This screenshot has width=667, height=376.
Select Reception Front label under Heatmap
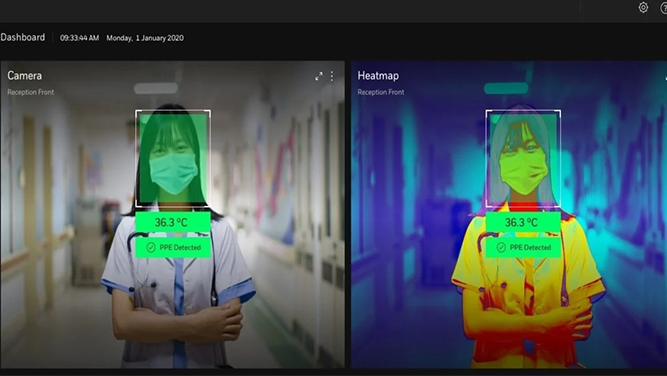pyautogui.click(x=381, y=92)
